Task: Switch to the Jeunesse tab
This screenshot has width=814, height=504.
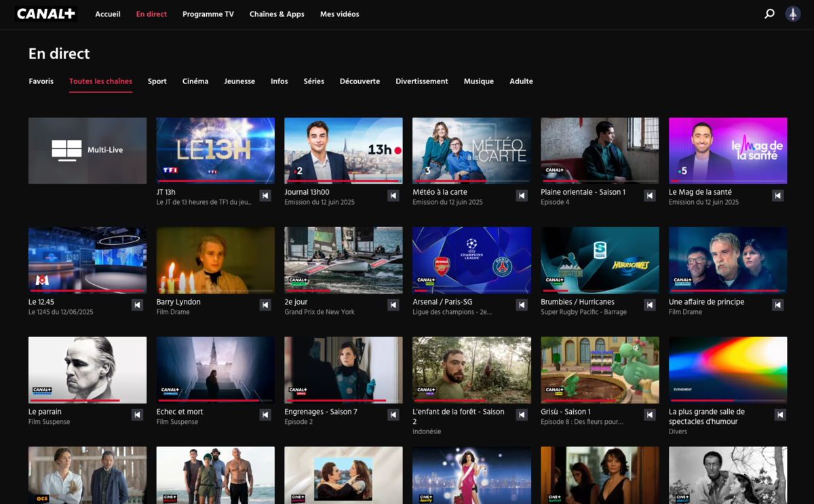Action: click(x=239, y=81)
